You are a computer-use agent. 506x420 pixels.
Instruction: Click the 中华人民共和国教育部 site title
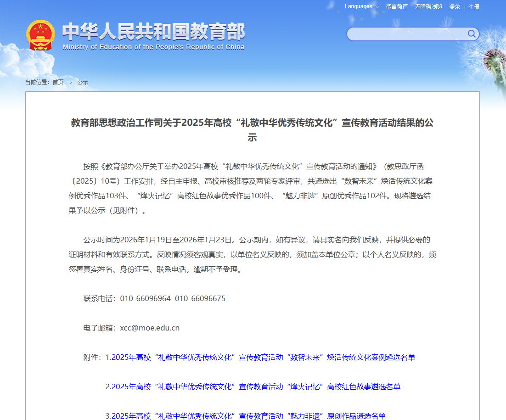click(x=153, y=31)
